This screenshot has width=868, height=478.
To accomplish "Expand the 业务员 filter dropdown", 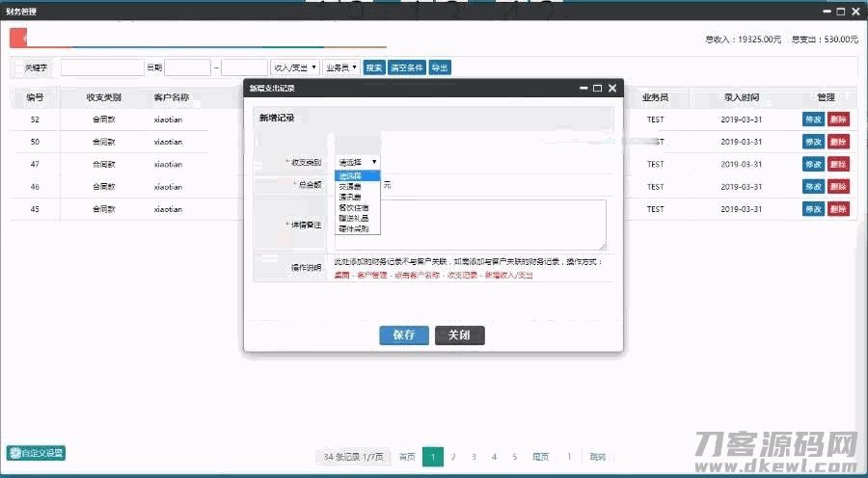I will click(x=341, y=67).
